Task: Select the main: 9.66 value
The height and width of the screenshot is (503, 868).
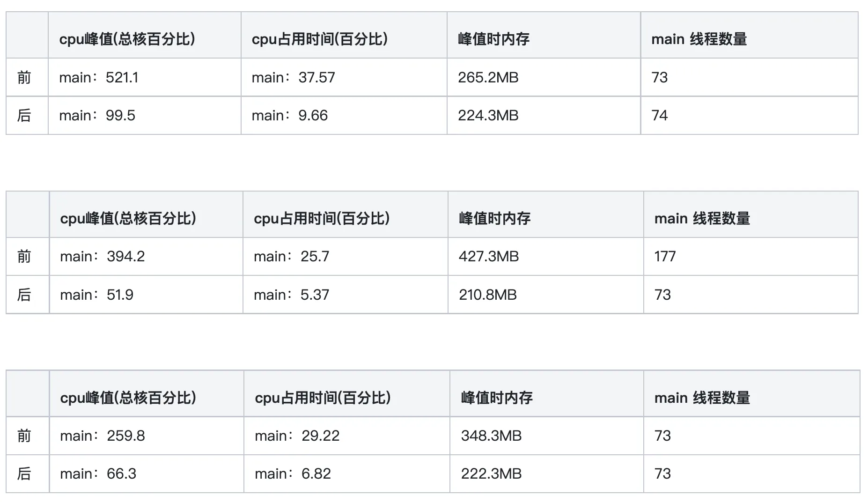Action: coord(289,115)
